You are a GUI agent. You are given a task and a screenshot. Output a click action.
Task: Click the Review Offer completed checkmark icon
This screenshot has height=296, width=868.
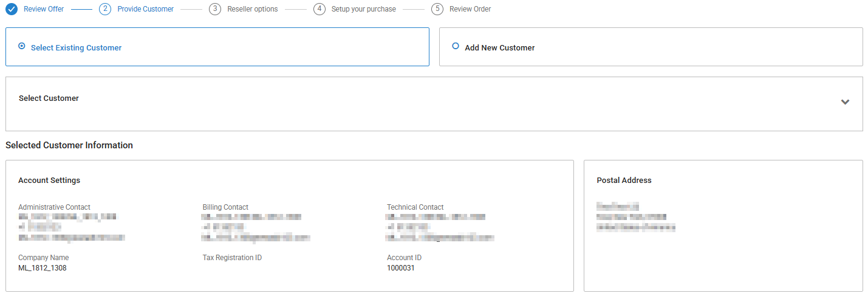(12, 9)
